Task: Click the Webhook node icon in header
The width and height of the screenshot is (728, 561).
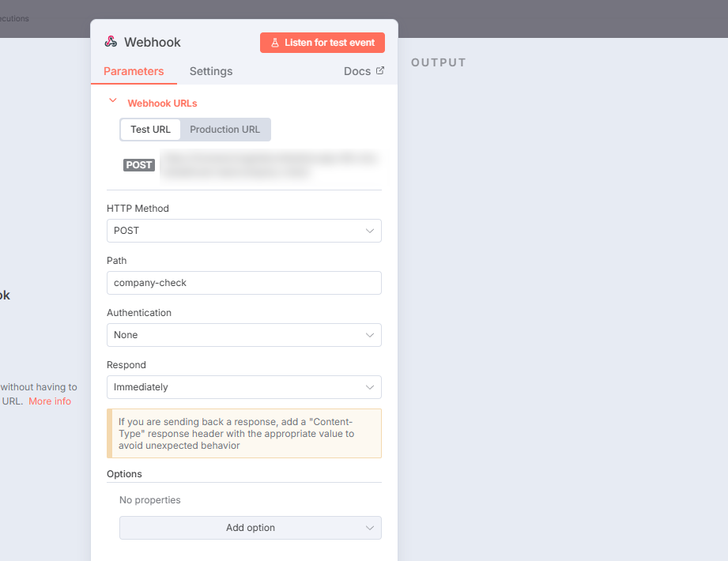Action: point(111,42)
